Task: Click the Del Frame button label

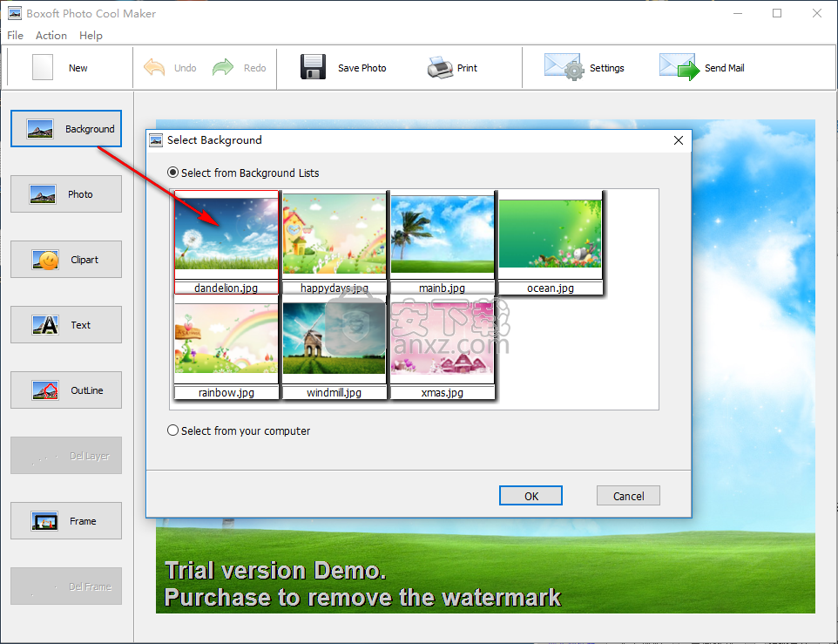Action: [x=91, y=586]
